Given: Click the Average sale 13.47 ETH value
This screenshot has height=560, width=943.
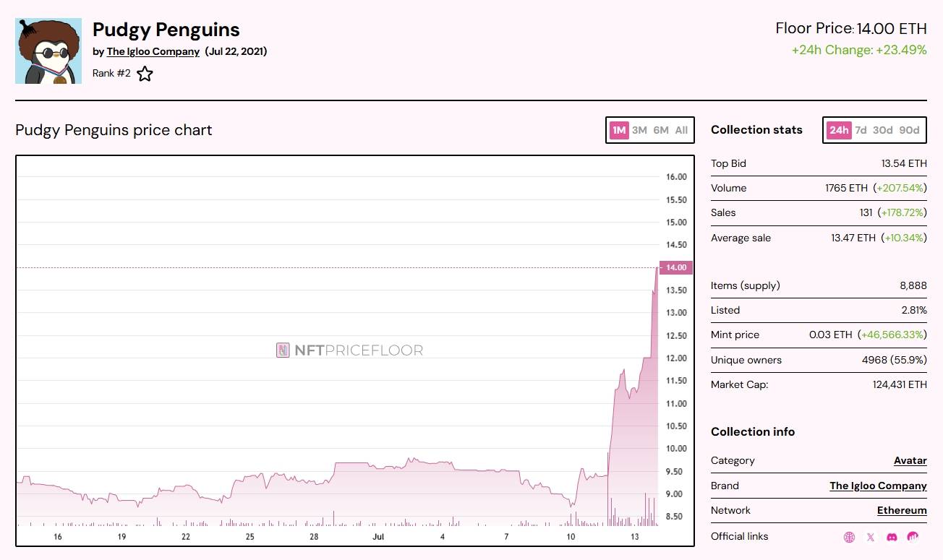Looking at the screenshot, I should point(853,238).
